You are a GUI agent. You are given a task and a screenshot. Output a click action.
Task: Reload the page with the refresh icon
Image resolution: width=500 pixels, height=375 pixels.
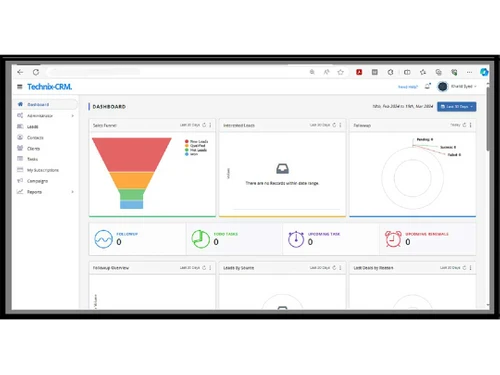tap(36, 72)
